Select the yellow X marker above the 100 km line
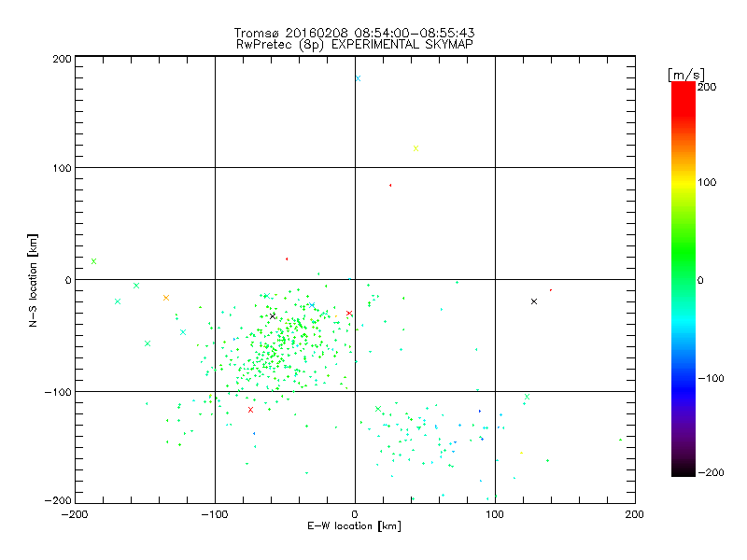This screenshot has height=560, width=747. (x=416, y=148)
